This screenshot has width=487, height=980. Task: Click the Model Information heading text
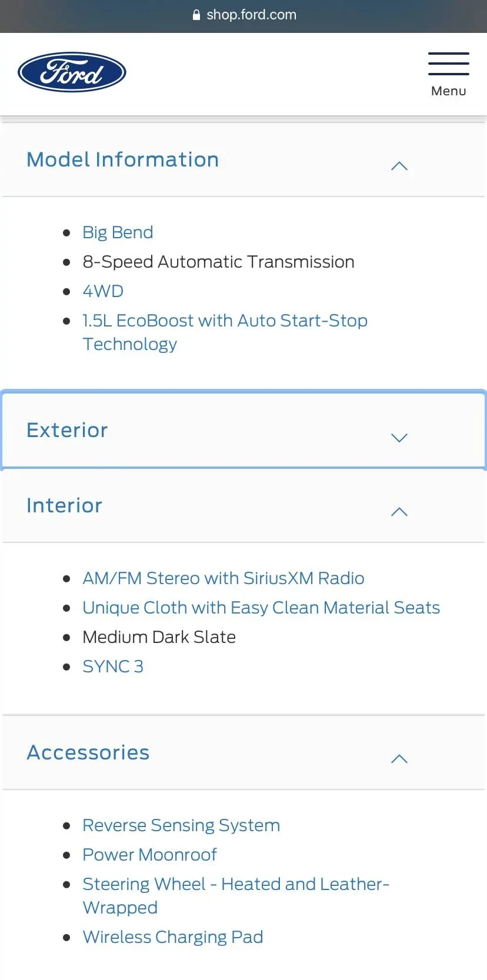tap(122, 159)
